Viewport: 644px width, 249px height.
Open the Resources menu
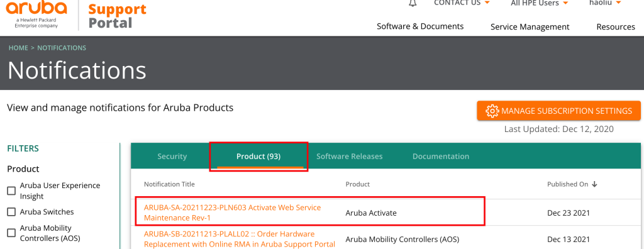point(616,26)
